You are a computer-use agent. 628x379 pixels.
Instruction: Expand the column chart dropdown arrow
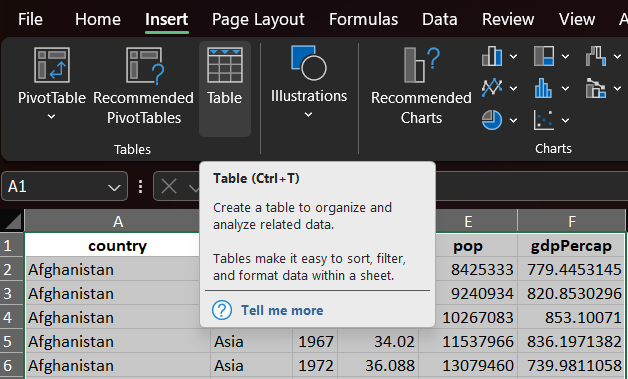[513, 56]
